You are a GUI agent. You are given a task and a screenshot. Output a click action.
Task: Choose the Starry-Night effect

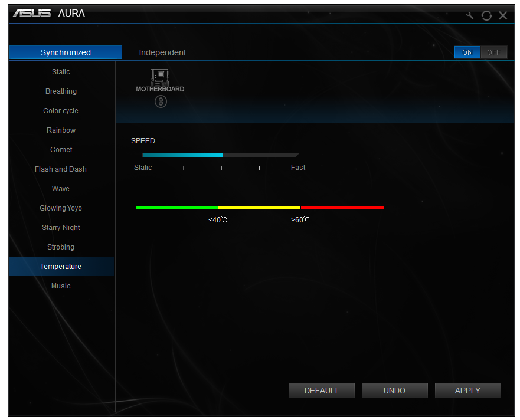61,228
